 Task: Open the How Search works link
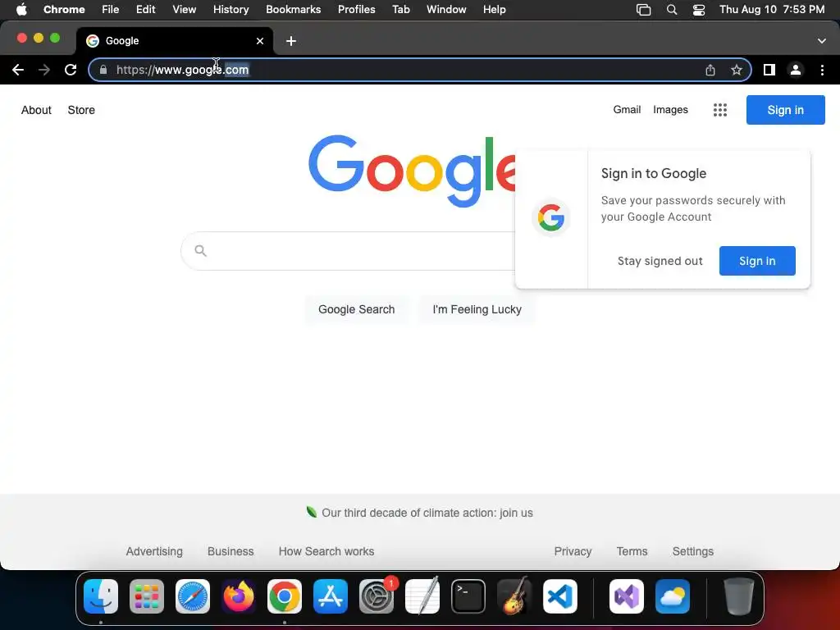click(326, 551)
